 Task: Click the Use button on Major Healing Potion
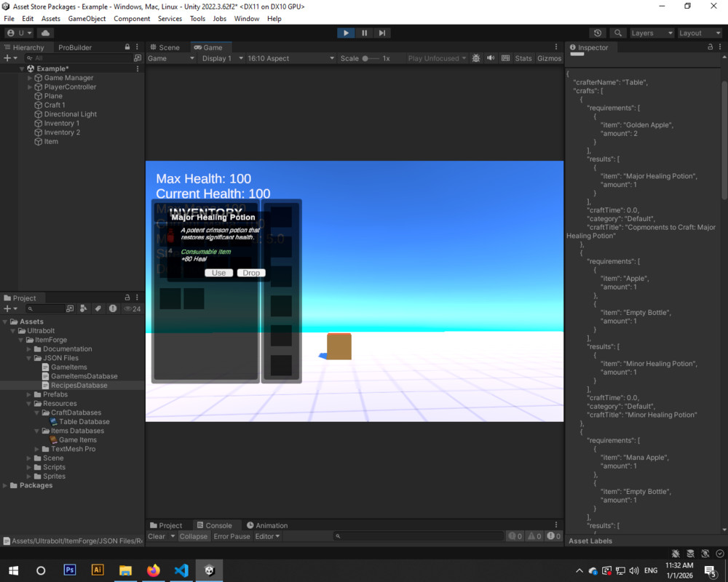coord(218,272)
